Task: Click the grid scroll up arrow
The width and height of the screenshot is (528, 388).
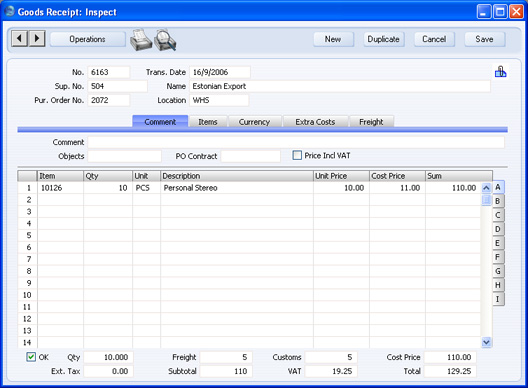Action: click(x=486, y=188)
